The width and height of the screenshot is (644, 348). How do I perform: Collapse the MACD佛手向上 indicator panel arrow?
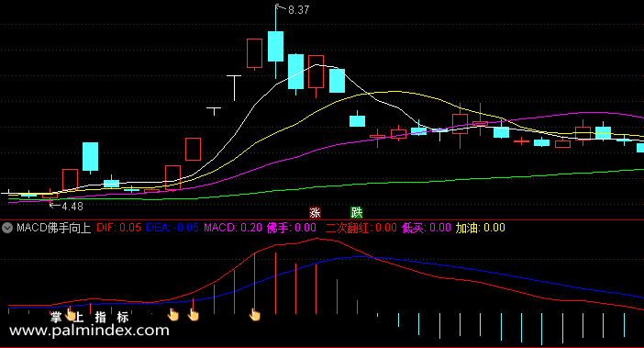click(x=7, y=228)
